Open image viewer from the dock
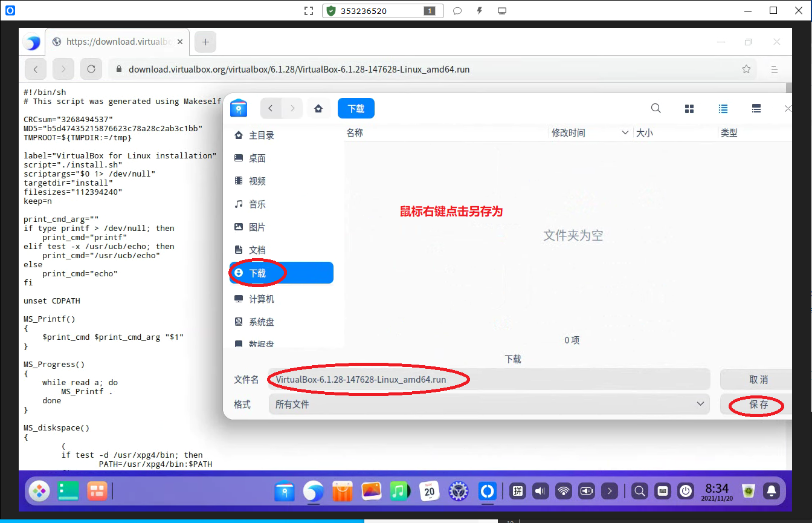 (372, 491)
